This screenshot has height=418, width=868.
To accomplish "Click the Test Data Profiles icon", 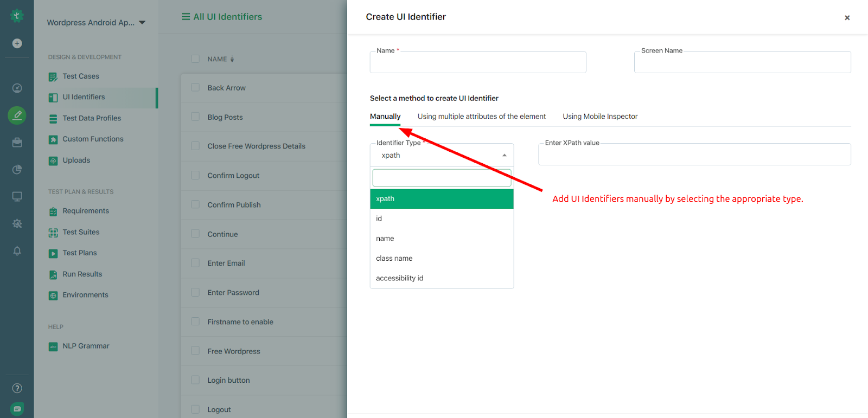I will (x=53, y=119).
